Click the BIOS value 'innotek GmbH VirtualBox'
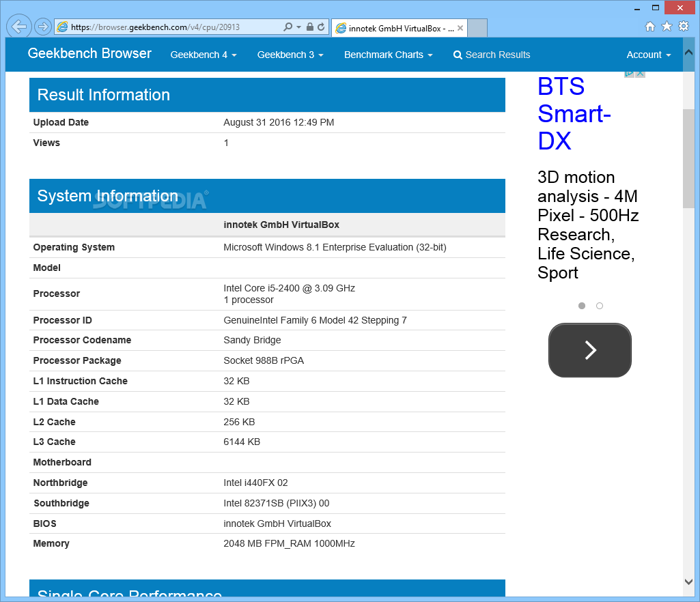700x602 pixels. click(277, 524)
